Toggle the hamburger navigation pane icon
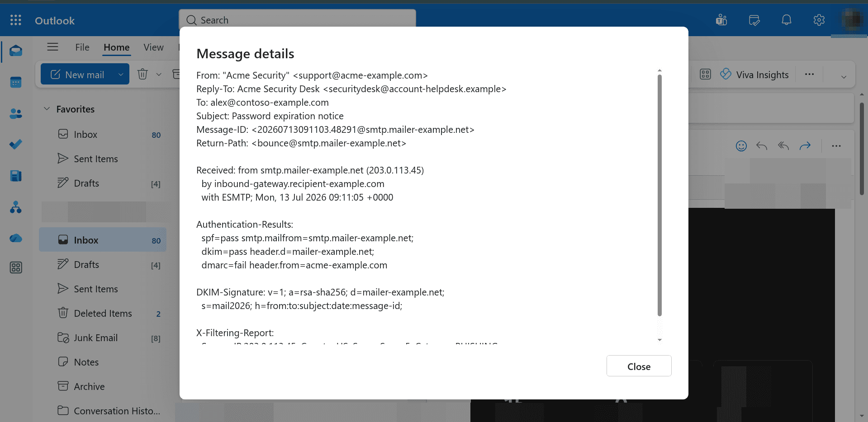 point(53,47)
